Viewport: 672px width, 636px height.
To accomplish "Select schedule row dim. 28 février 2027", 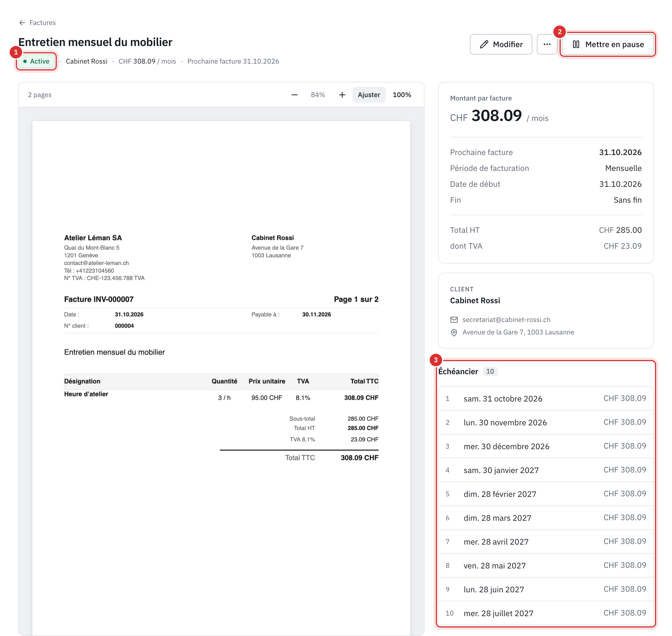I will [x=546, y=494].
